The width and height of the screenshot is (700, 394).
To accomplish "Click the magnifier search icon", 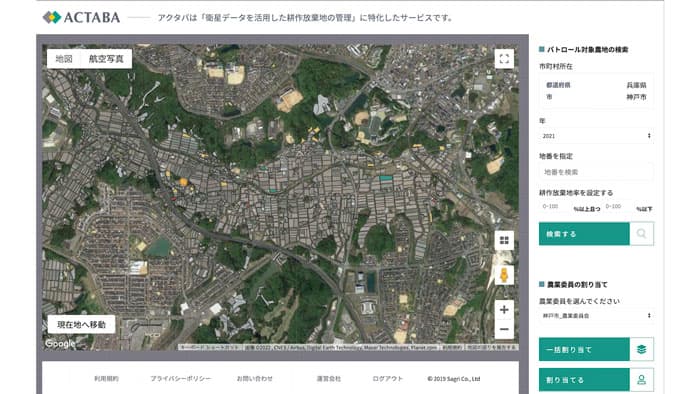I will click(642, 234).
